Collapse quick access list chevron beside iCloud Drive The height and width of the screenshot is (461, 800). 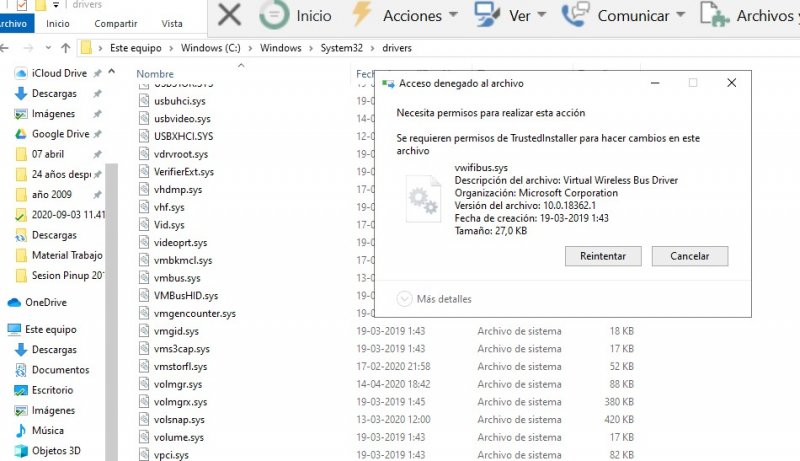(x=112, y=71)
